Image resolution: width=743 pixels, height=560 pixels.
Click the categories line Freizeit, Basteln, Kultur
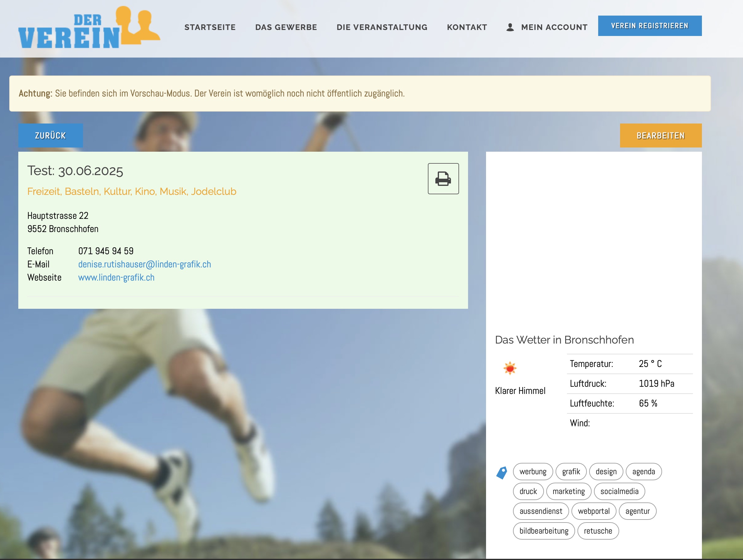132,192
